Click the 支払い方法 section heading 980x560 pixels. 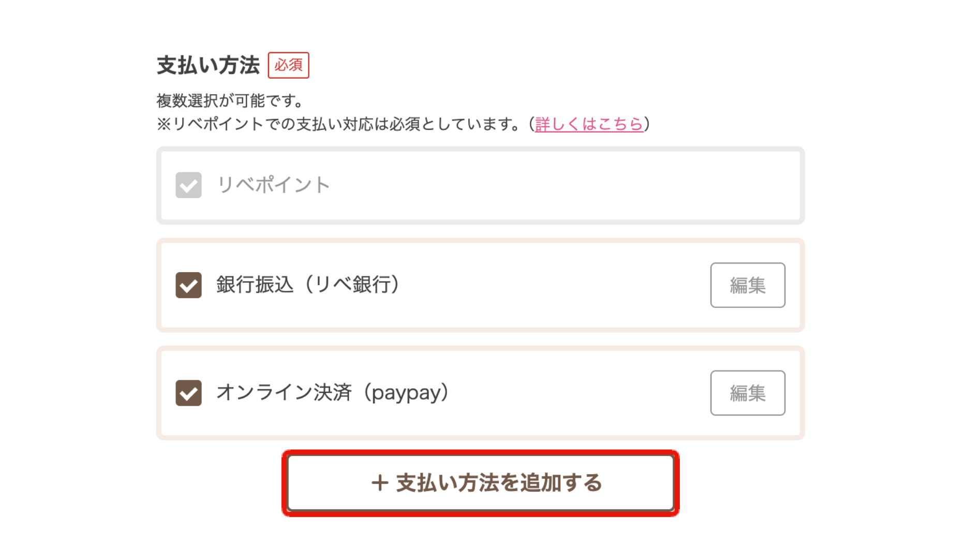(208, 64)
